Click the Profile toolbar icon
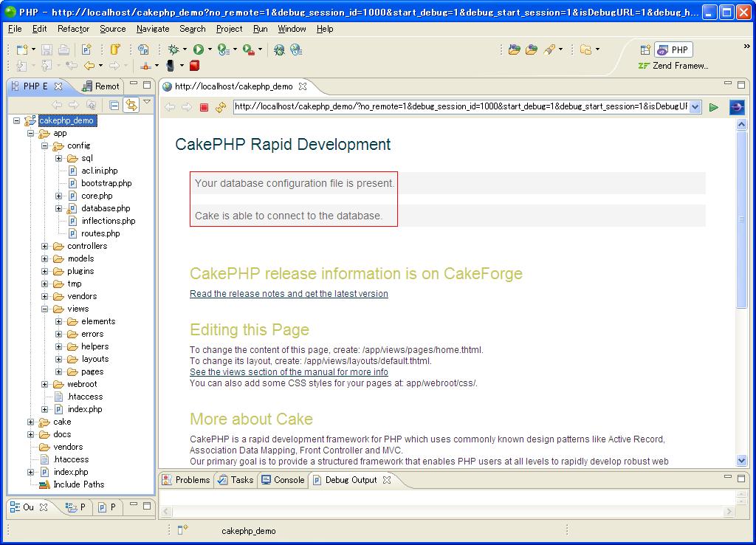This screenshot has height=545, width=756. (x=223, y=49)
